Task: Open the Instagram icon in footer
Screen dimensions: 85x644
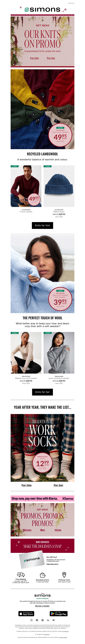Action: [x=31, y=620]
